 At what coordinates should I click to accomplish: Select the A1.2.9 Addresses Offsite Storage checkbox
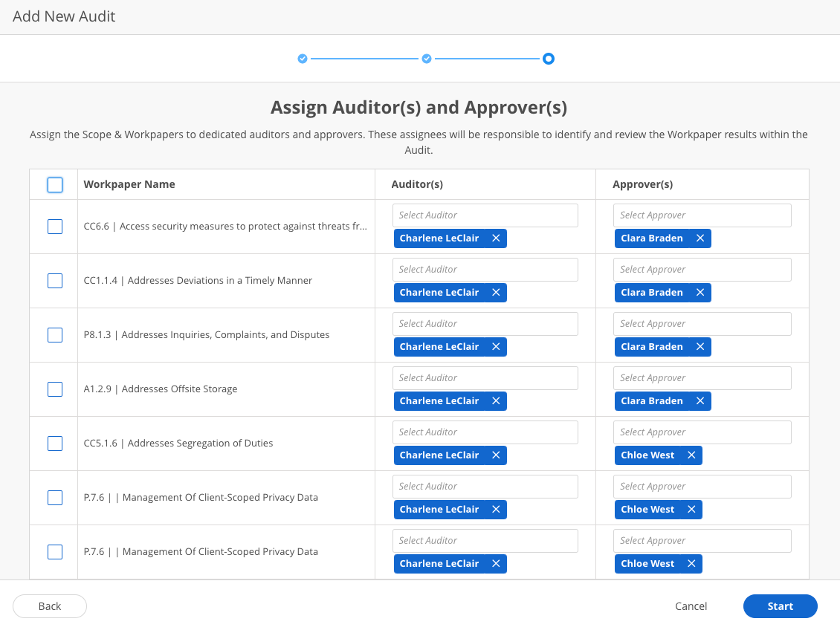(x=55, y=389)
